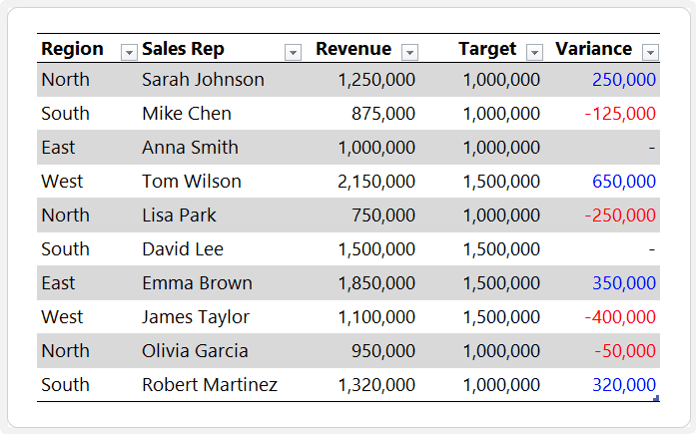Click variance value -125,000
The image size is (696, 434).
pyautogui.click(x=620, y=114)
